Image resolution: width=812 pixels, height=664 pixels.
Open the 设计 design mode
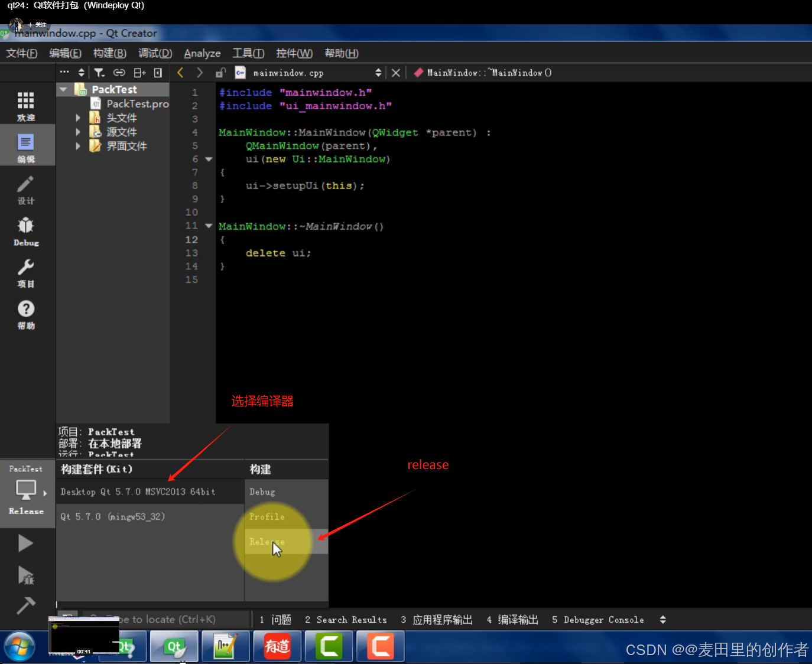point(26,190)
